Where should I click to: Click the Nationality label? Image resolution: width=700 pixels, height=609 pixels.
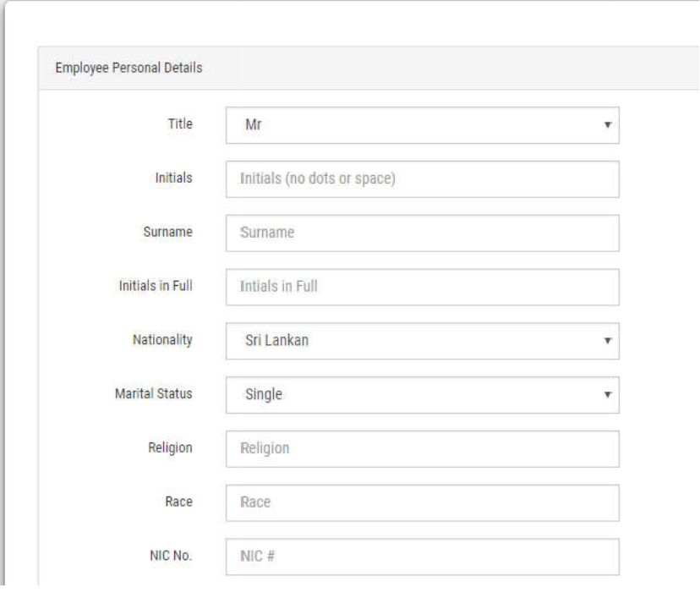tap(162, 340)
